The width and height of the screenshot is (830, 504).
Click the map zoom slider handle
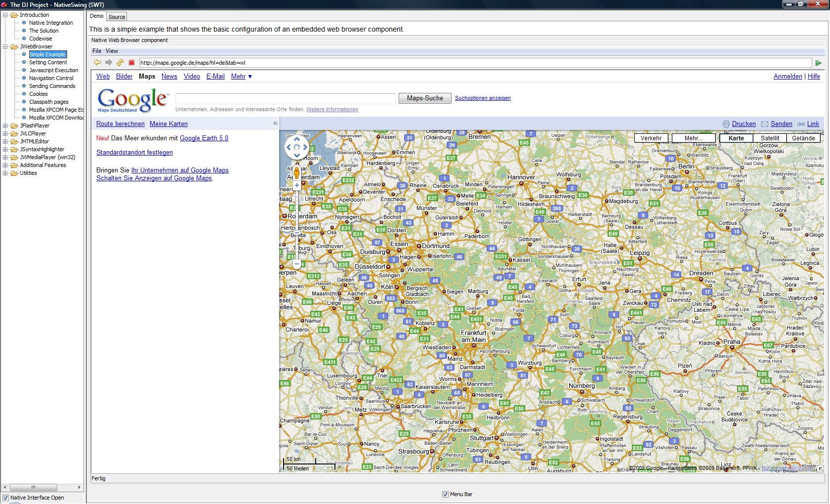(297, 233)
